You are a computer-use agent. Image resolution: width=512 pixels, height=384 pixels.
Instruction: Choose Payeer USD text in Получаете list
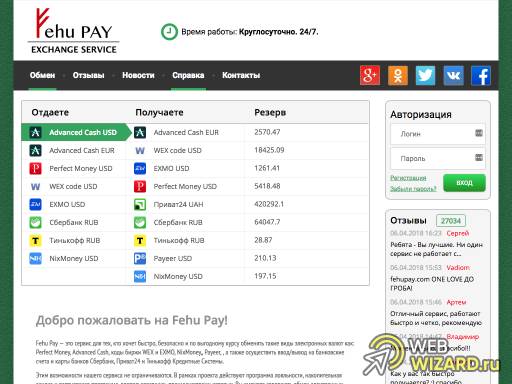pyautogui.click(x=173, y=258)
